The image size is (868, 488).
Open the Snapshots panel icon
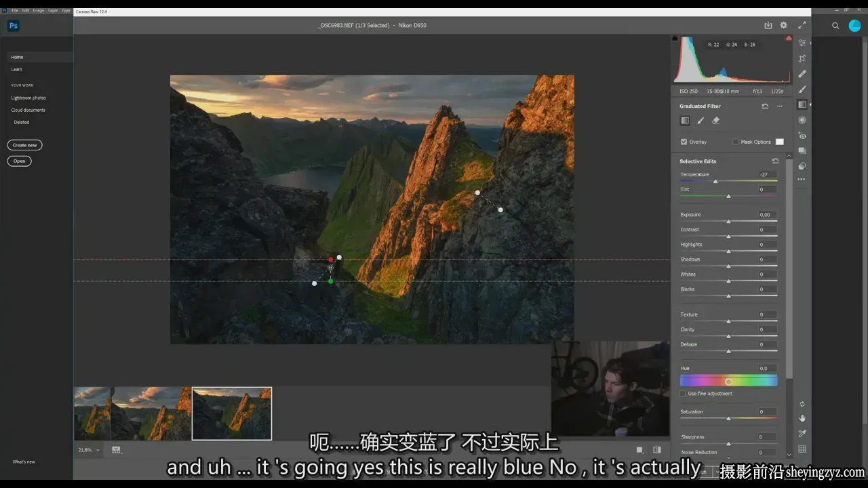coord(802,150)
